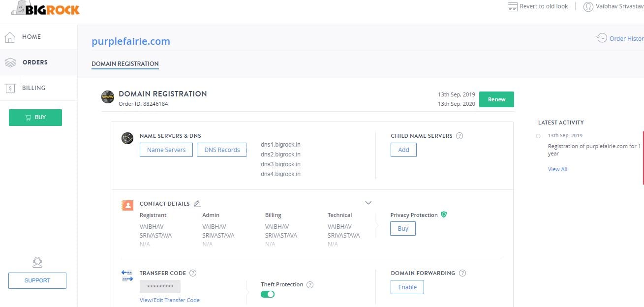Open the Home section in the sidebar
Viewport: 644px width, 307px height.
(x=31, y=36)
